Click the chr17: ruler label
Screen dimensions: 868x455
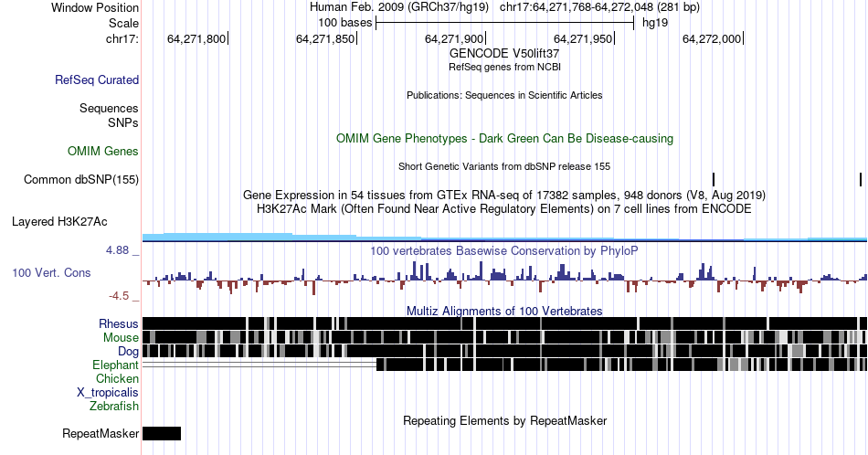coord(122,38)
